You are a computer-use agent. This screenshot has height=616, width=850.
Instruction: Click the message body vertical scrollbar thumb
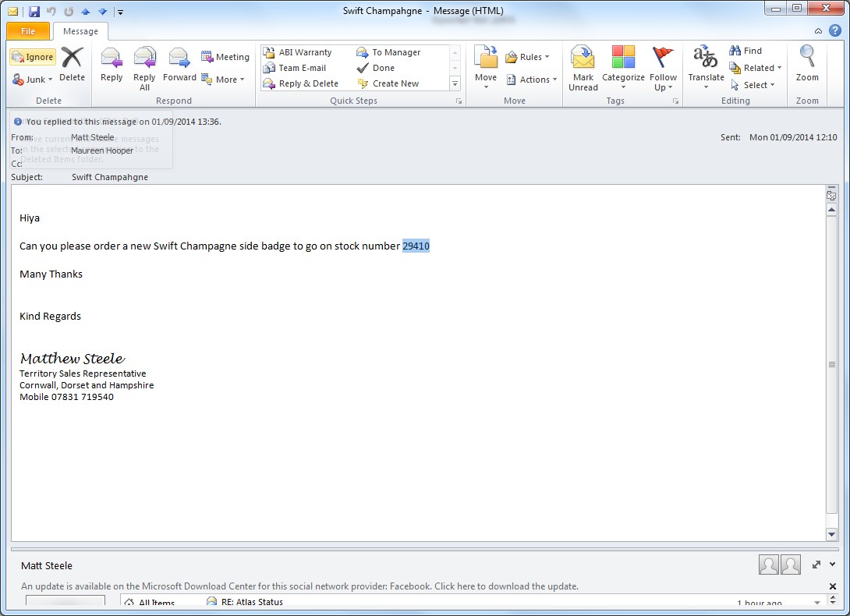tap(831, 364)
